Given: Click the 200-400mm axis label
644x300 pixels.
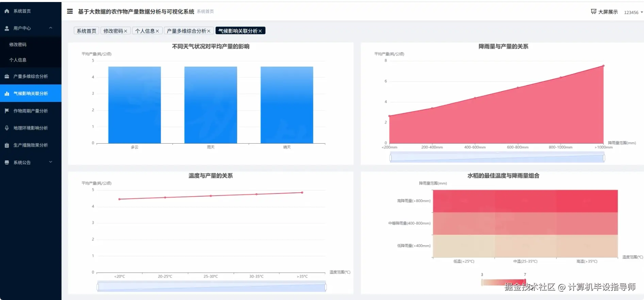Looking at the screenshot, I should (x=432, y=147).
